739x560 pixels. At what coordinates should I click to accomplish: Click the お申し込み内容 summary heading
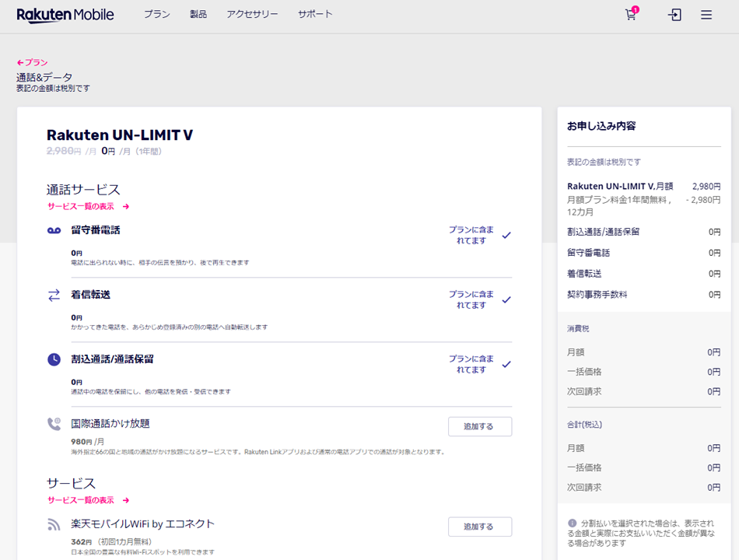tap(601, 126)
